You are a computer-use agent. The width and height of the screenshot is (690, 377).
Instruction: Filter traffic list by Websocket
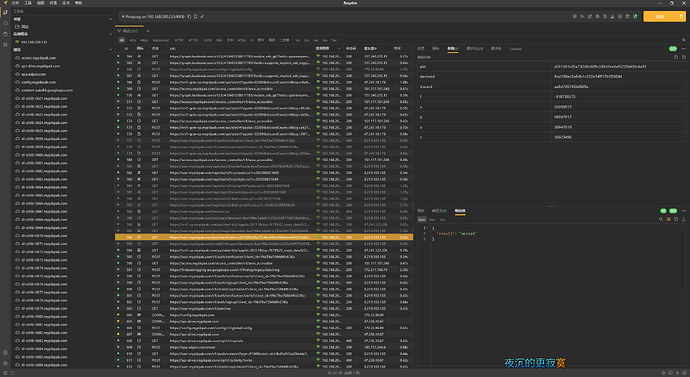(x=161, y=40)
